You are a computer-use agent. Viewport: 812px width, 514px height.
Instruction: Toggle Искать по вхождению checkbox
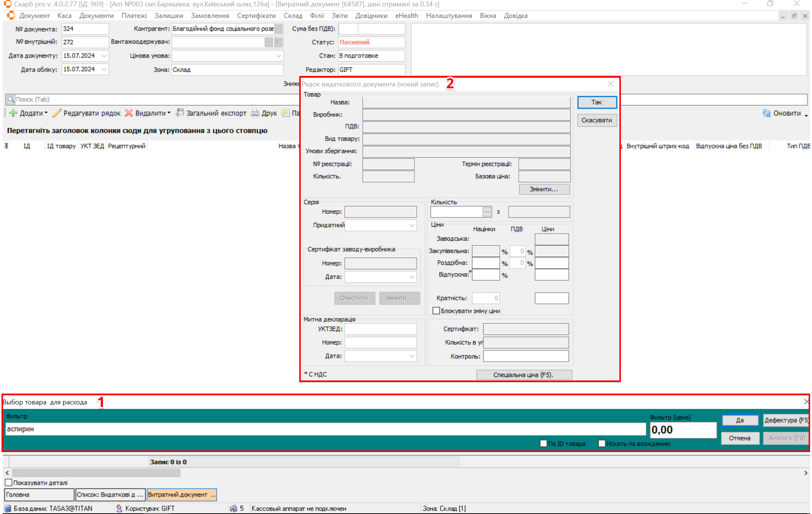(602, 444)
